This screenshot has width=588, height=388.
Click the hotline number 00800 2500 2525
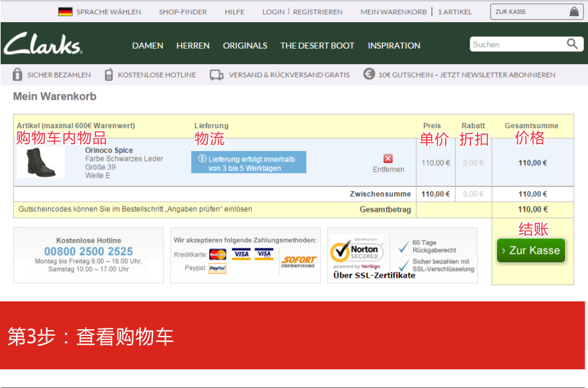point(88,251)
